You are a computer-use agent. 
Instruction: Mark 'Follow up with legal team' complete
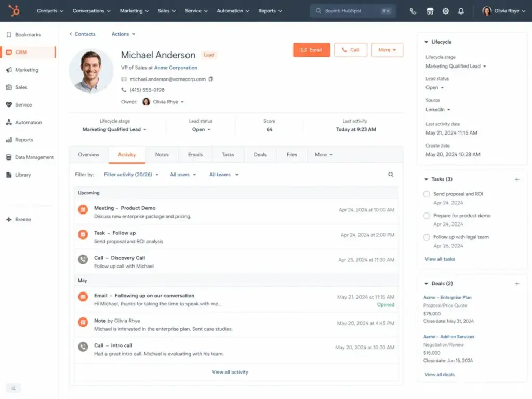427,237
